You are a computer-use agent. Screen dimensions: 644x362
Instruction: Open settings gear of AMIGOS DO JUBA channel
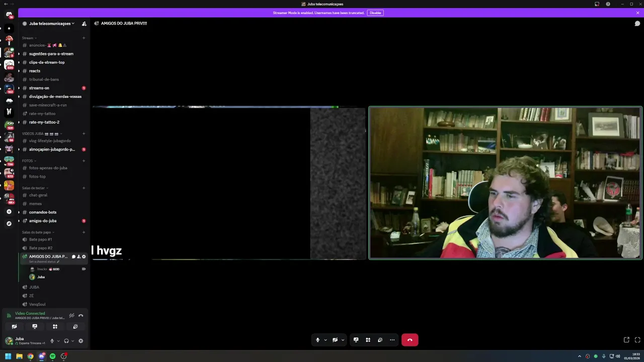pyautogui.click(x=84, y=256)
